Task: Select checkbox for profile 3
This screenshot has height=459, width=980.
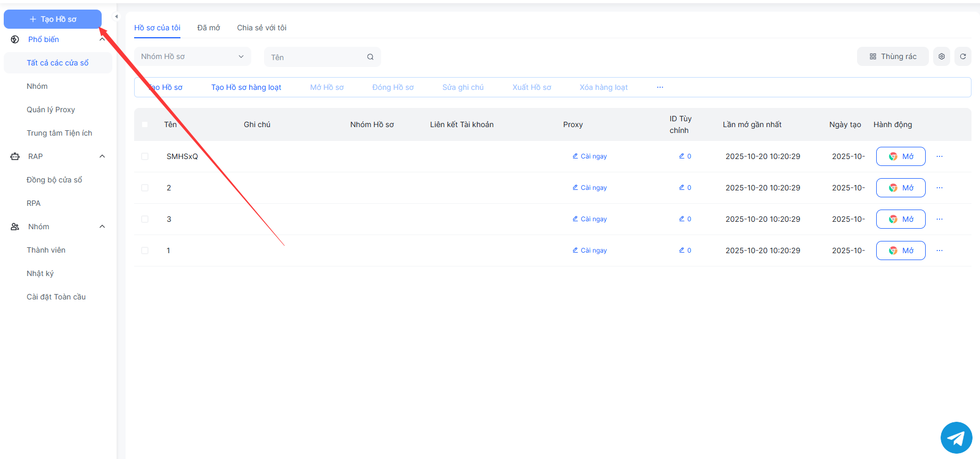Action: 145,219
